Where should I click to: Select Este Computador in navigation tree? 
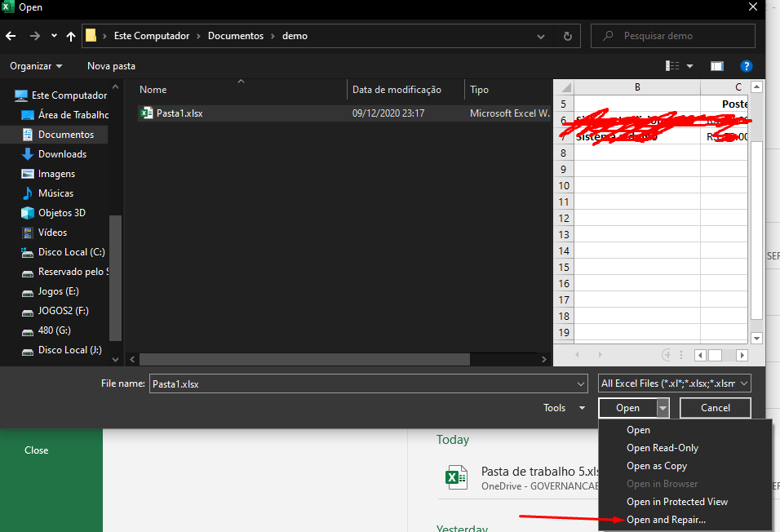click(x=60, y=95)
